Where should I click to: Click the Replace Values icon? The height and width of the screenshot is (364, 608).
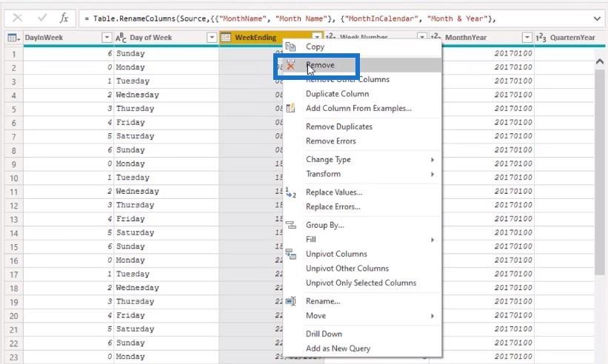coord(290,192)
